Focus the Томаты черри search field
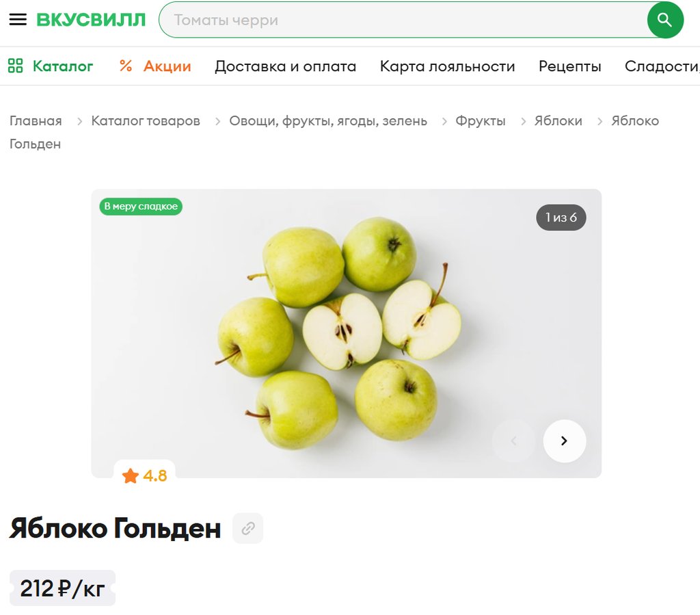 tap(403, 20)
